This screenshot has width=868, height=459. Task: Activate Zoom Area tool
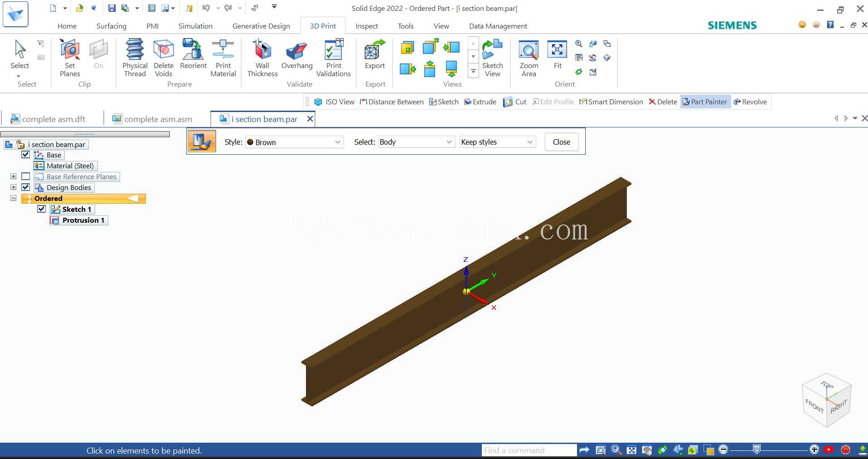pyautogui.click(x=529, y=58)
